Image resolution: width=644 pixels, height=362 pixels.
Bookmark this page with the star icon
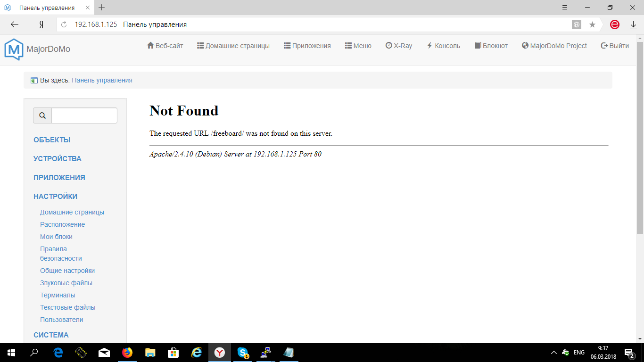[593, 25]
